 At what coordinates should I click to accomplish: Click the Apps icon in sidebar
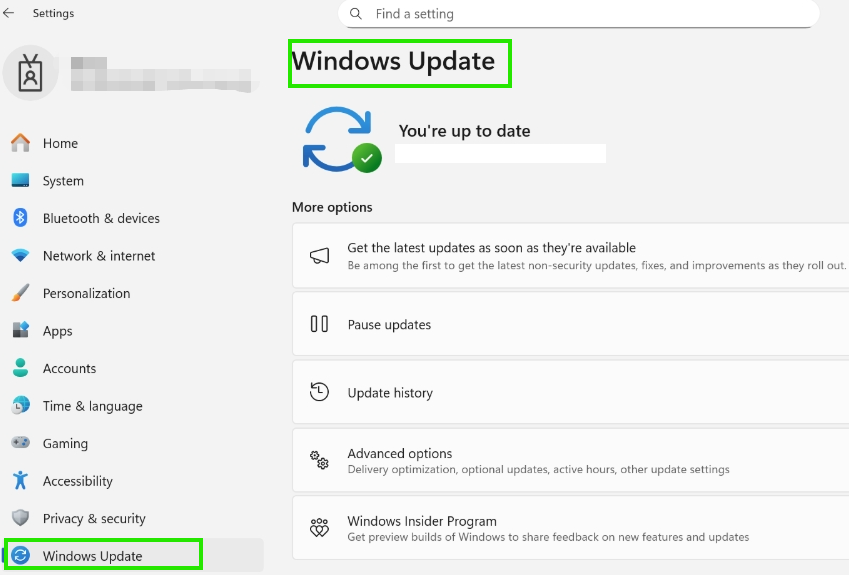[21, 330]
